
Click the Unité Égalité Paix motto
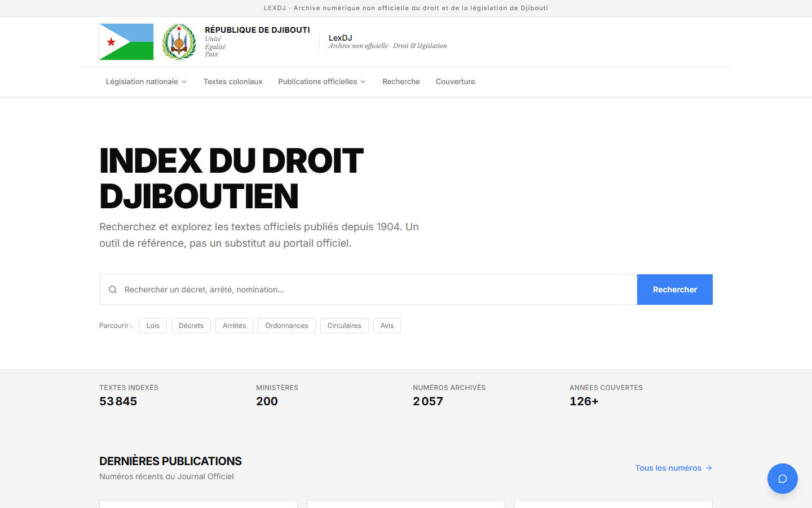(215, 47)
